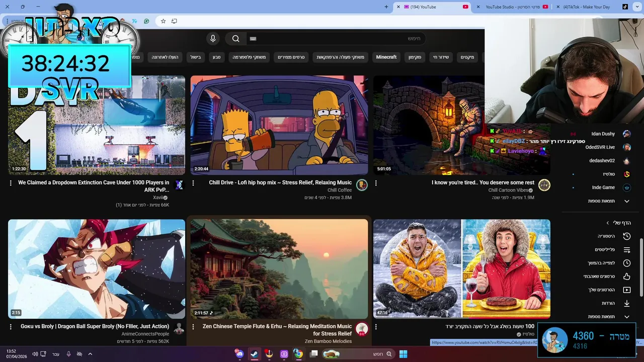
Task: Select the סרטים מצוירים filter chip
Action: (x=291, y=57)
